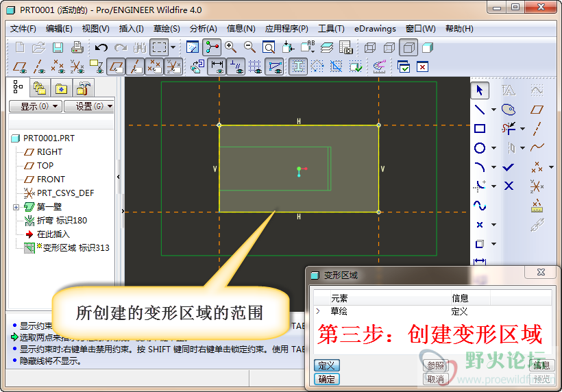Open the 编辑(E) menu
Viewport: 562px width, 392px height.
pyautogui.click(x=59, y=29)
